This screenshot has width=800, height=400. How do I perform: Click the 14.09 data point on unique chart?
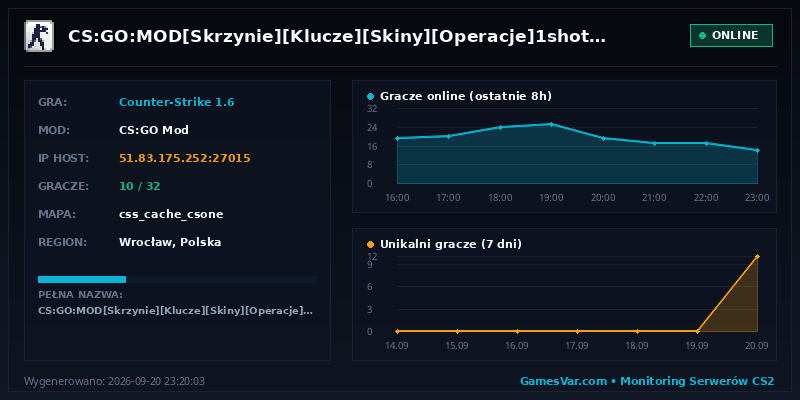(x=397, y=331)
